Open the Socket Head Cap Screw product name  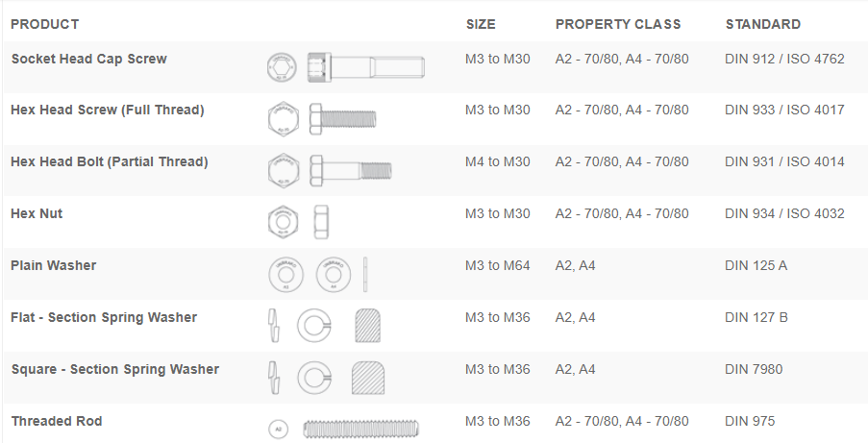[x=88, y=59]
